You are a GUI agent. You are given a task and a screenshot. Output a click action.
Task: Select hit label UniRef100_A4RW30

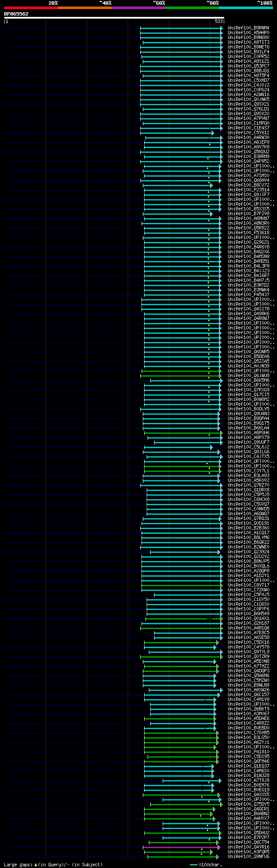[248, 138]
